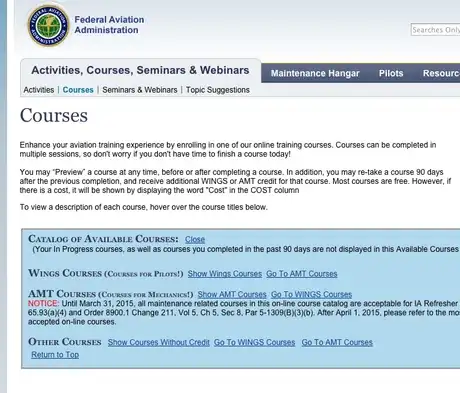Select the Courses sub-tab
Screen dimensions: 460x393
pyautogui.click(x=78, y=90)
